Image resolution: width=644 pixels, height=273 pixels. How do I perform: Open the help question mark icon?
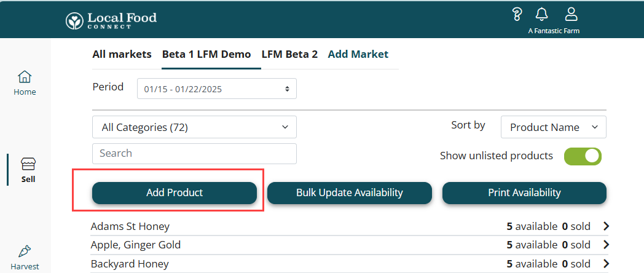517,14
